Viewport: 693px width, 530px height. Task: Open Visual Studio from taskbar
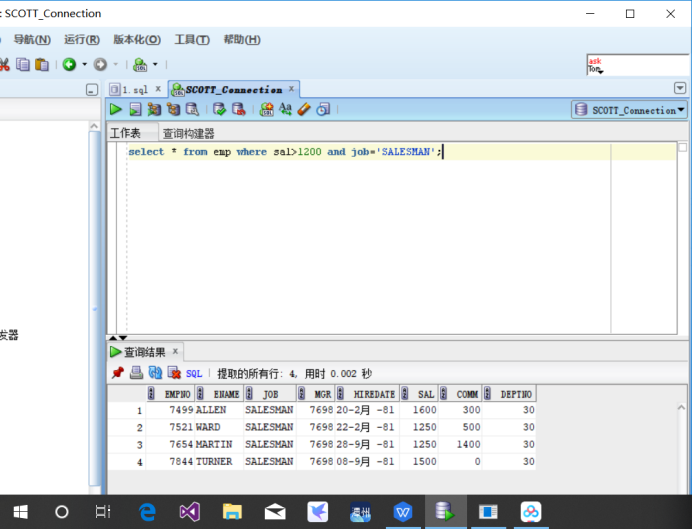click(190, 512)
